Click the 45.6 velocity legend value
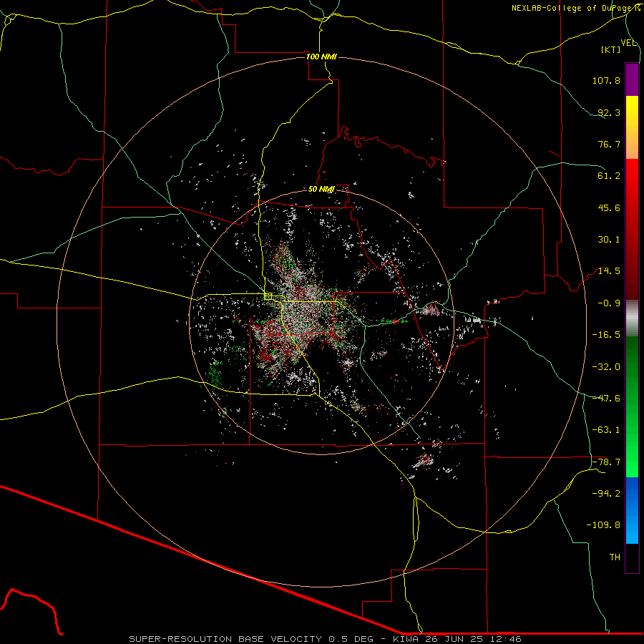644x644 pixels. point(609,208)
